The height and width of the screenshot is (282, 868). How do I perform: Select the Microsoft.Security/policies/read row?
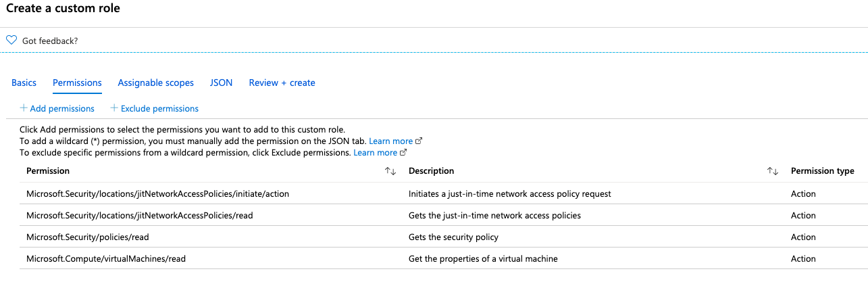click(92, 237)
